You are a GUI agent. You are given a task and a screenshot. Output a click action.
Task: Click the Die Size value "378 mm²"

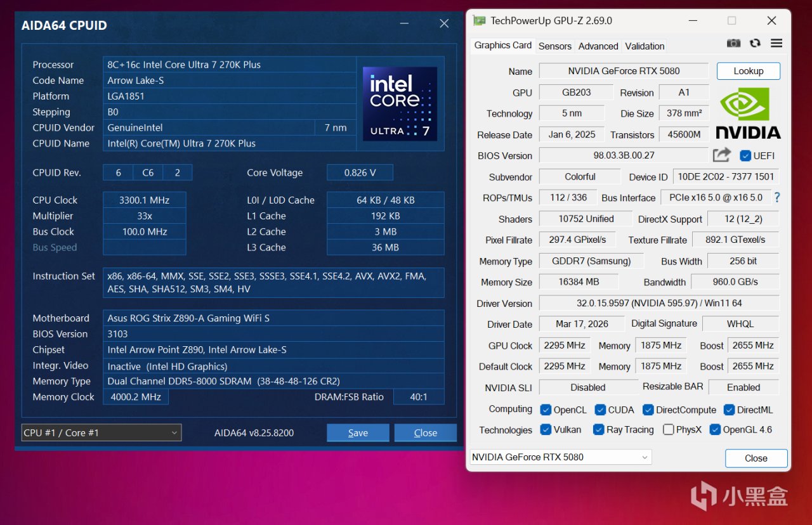coord(684,113)
